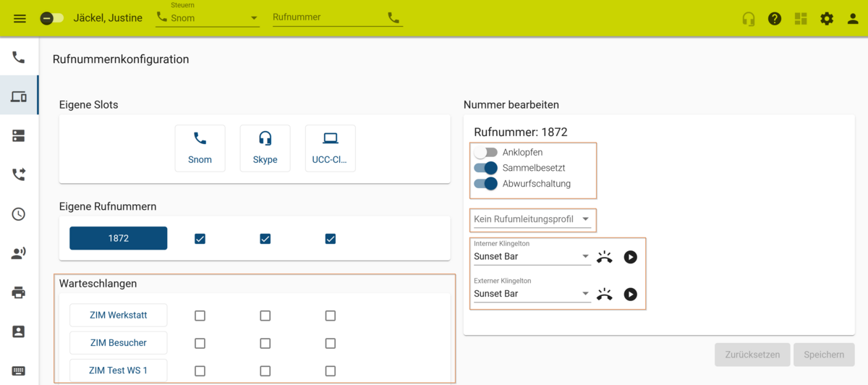The image size is (868, 385).
Task: Open the dashboard widgets icon
Action: click(801, 19)
